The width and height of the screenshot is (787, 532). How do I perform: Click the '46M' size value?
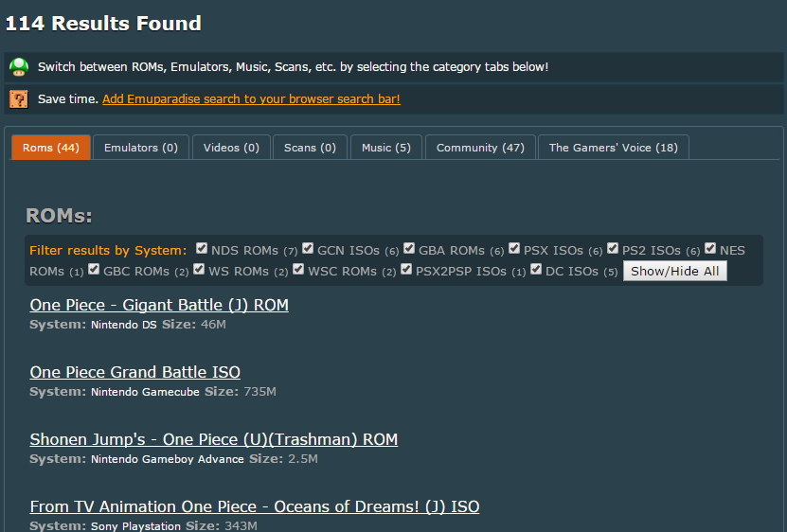[213, 325]
